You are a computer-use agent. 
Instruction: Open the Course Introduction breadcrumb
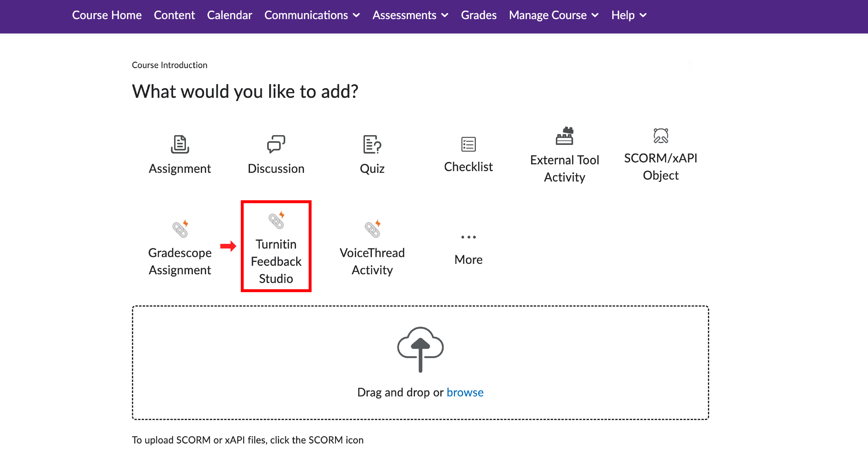click(169, 65)
